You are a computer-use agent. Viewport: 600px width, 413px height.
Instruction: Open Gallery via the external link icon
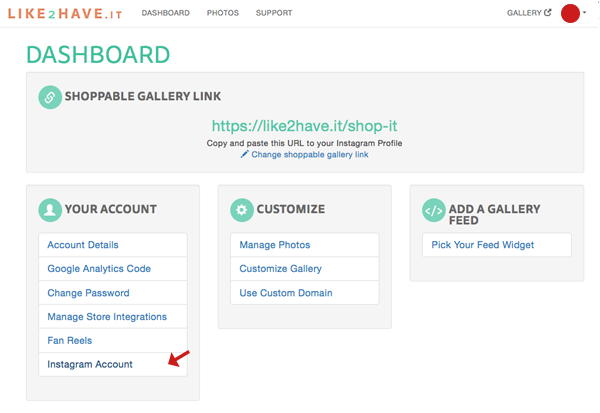tap(547, 13)
